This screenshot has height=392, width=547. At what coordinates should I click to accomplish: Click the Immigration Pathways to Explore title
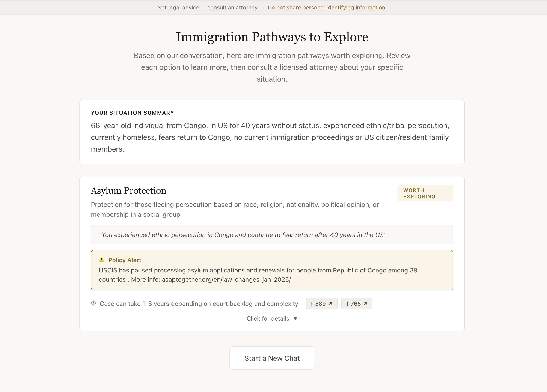(272, 37)
